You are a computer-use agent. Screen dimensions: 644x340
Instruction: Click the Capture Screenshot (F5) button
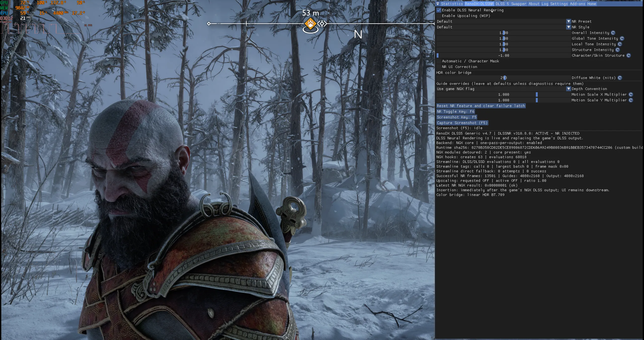[462, 123]
